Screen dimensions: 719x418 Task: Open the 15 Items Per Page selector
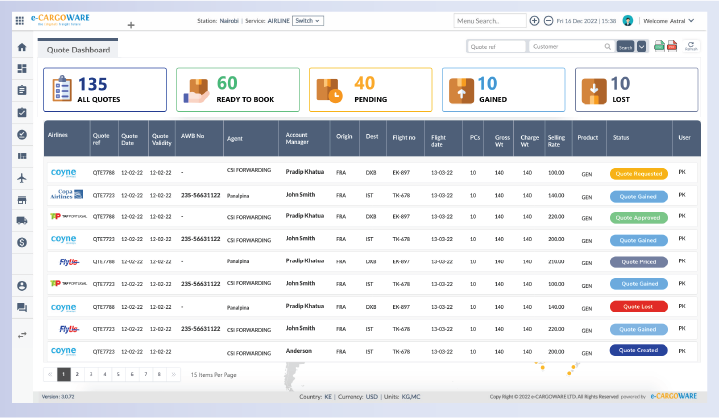coord(213,375)
